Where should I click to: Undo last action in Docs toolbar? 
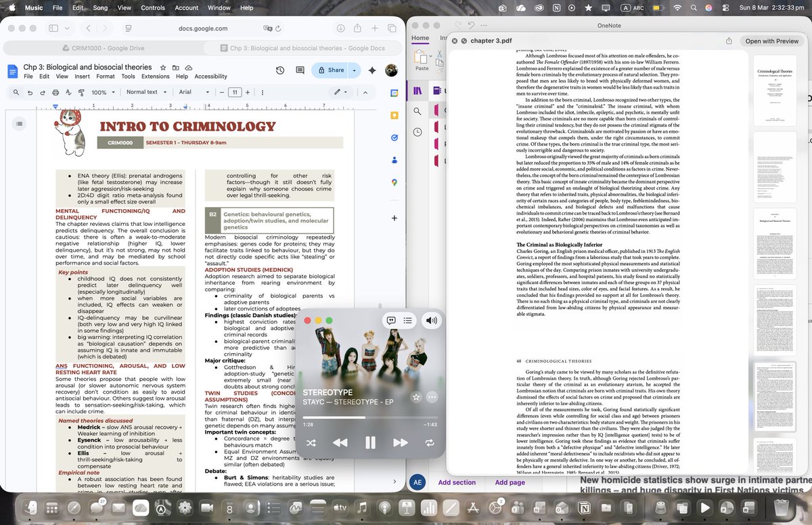pos(31,92)
